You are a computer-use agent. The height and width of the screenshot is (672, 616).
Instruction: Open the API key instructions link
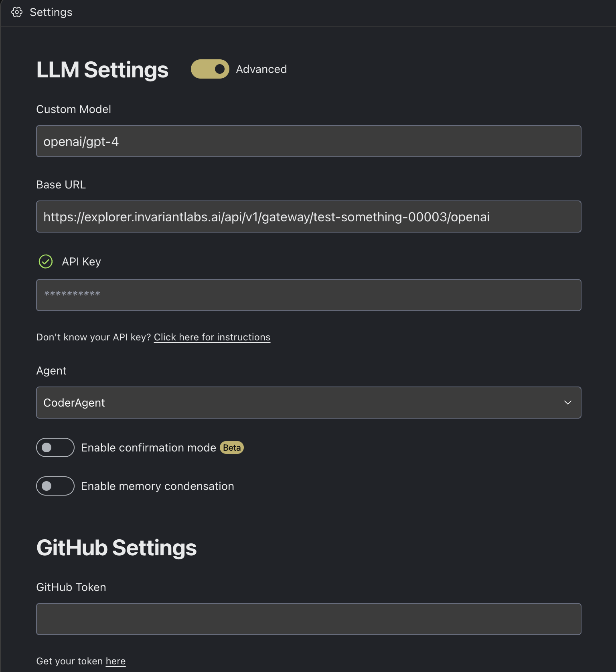[212, 337]
